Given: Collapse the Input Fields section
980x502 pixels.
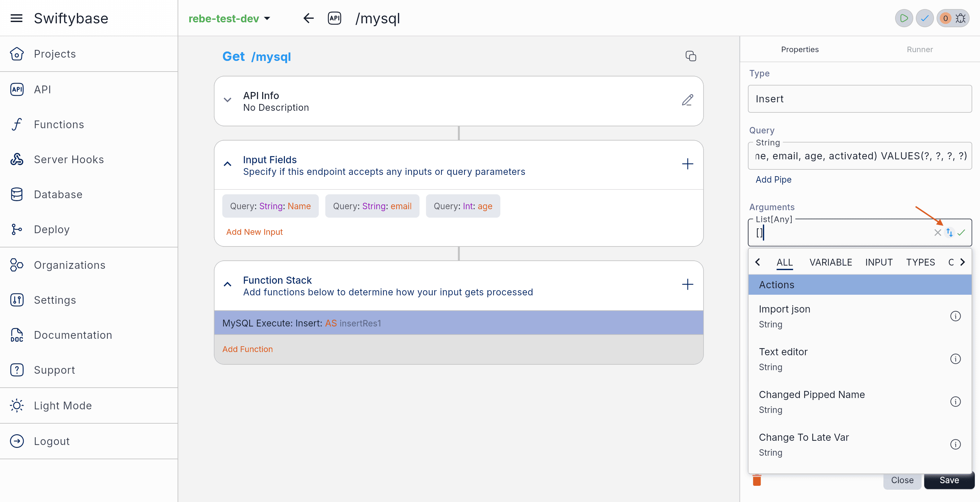Looking at the screenshot, I should click(x=227, y=164).
